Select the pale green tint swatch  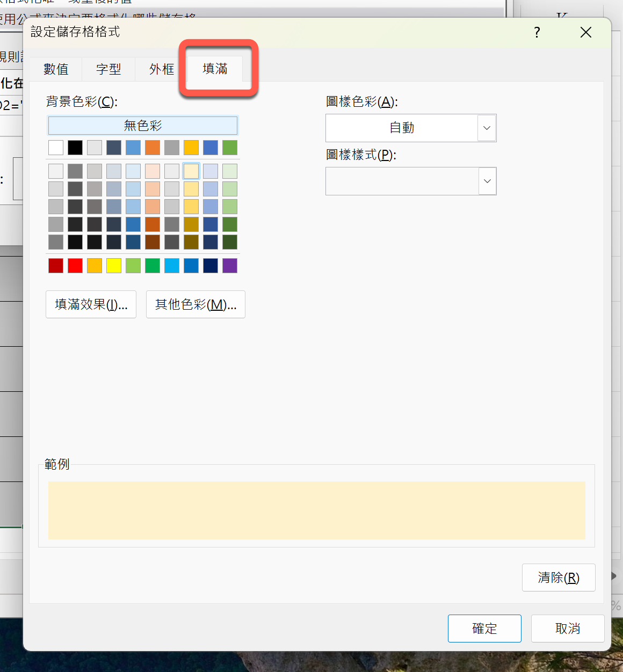click(230, 171)
